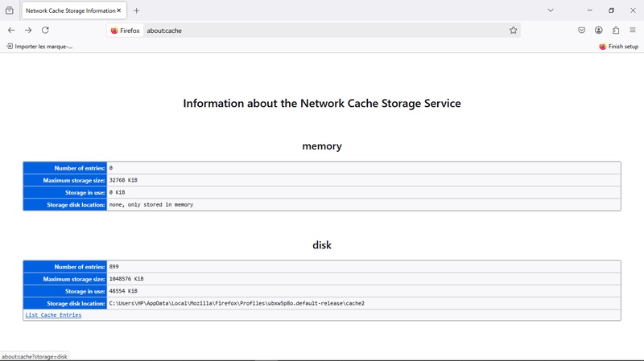The width and height of the screenshot is (644, 361).
Task: Open the Pocket save icon
Action: (x=581, y=30)
